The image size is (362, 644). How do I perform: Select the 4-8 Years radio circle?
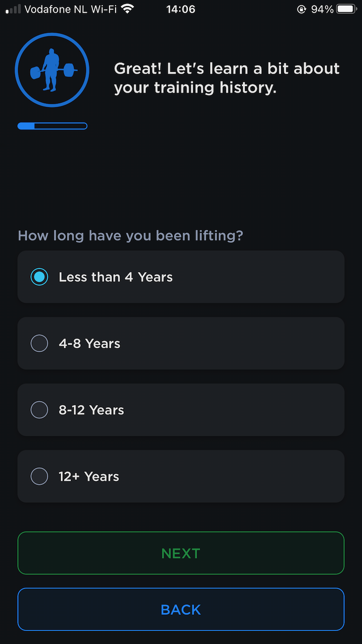(x=39, y=343)
